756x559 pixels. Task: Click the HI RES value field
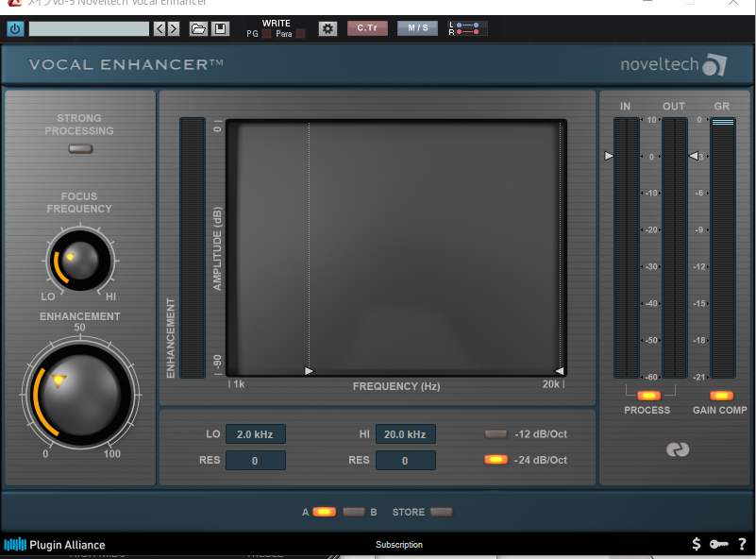click(406, 461)
